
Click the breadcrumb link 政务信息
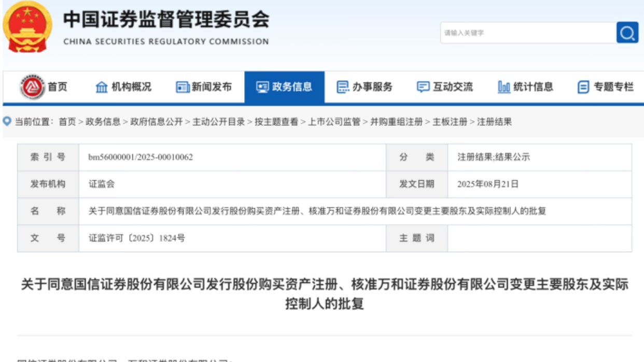point(103,122)
